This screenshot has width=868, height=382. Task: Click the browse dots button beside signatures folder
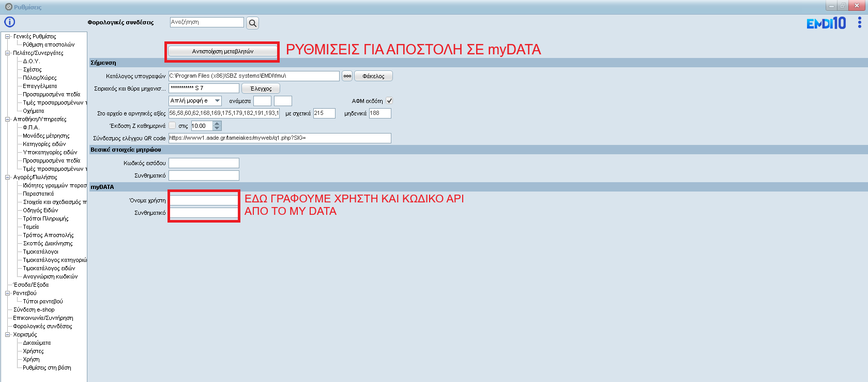347,76
